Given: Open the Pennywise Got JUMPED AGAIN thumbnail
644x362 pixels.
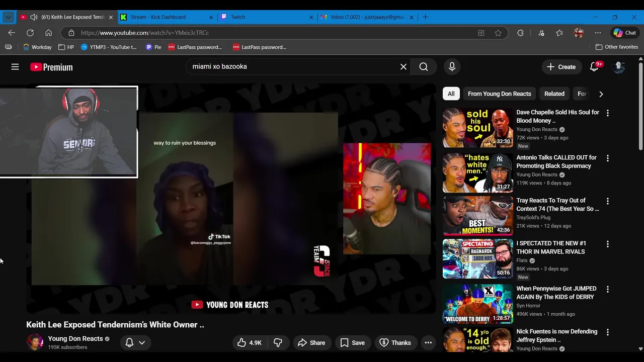Looking at the screenshot, I should click(477, 304).
